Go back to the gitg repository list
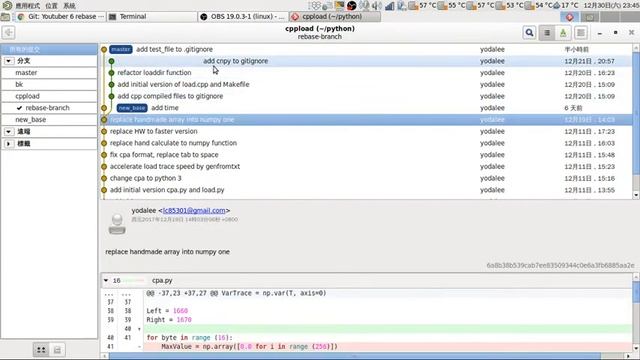640x360 pixels. click(x=9, y=33)
